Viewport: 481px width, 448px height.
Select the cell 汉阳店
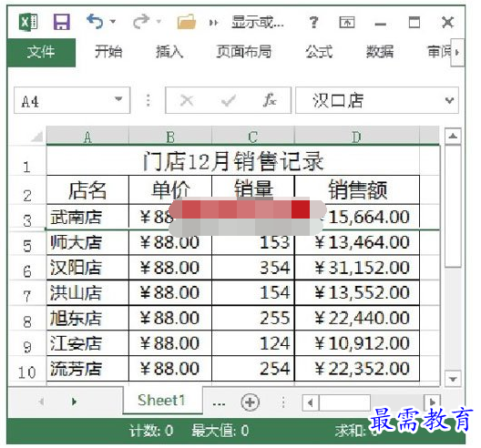[x=87, y=268]
